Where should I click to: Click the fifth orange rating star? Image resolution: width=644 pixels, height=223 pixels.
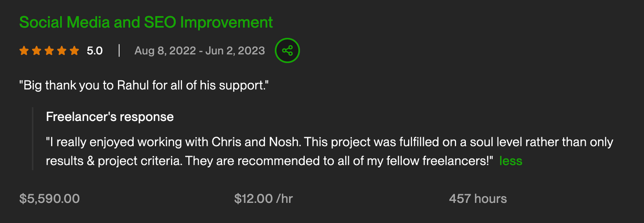[74, 50]
